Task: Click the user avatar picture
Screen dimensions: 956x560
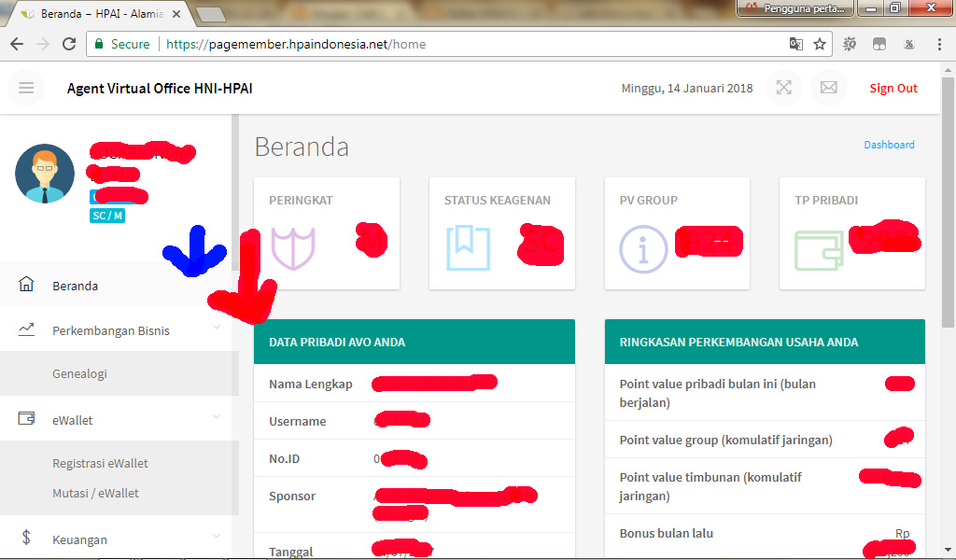Action: [45, 174]
